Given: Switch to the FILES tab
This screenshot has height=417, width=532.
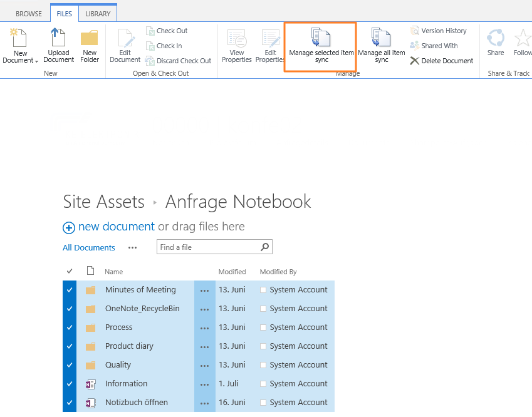Looking at the screenshot, I should (x=64, y=14).
